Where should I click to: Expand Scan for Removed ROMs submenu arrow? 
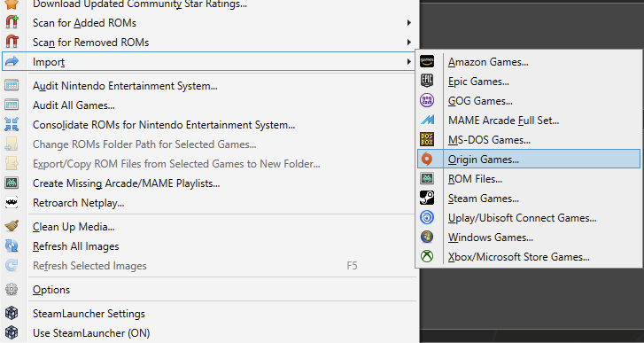click(x=408, y=42)
